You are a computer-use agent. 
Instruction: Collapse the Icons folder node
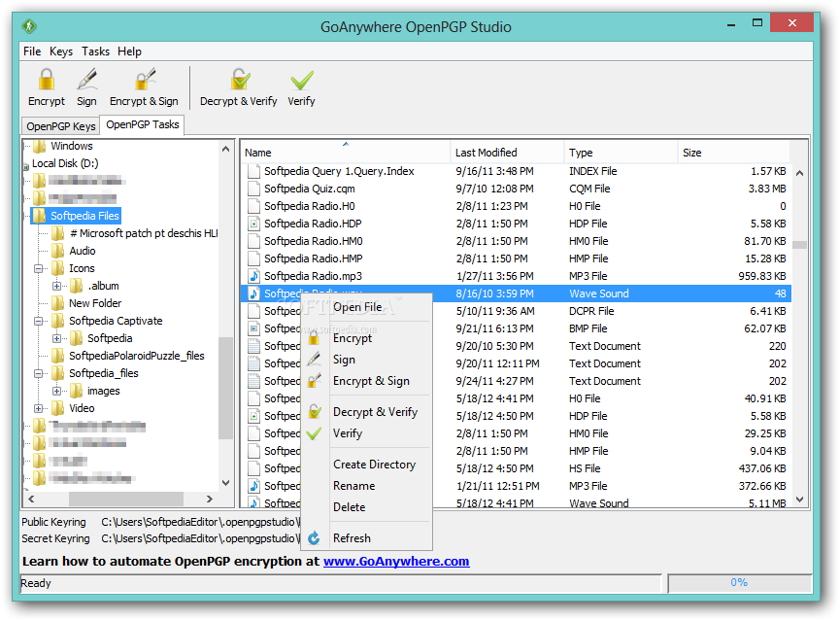(x=39, y=268)
